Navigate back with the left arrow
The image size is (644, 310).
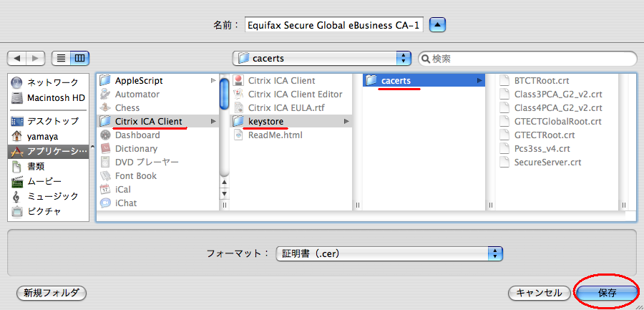(16, 59)
